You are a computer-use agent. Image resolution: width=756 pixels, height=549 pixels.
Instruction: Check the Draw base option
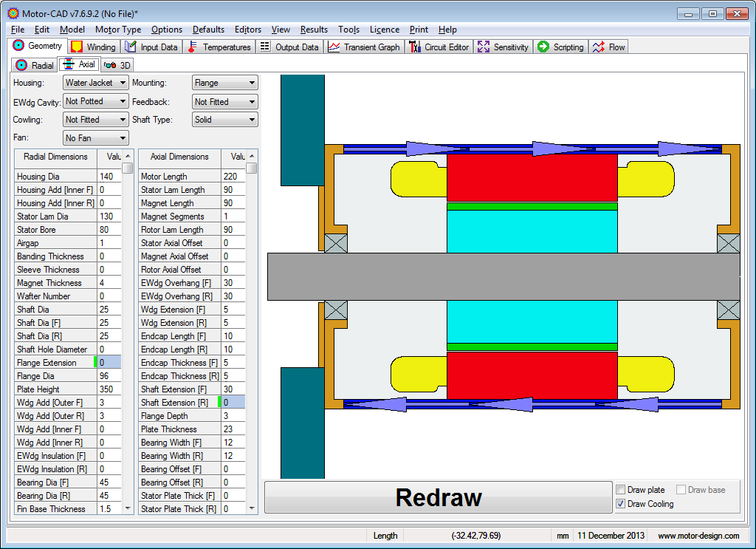[x=681, y=490]
